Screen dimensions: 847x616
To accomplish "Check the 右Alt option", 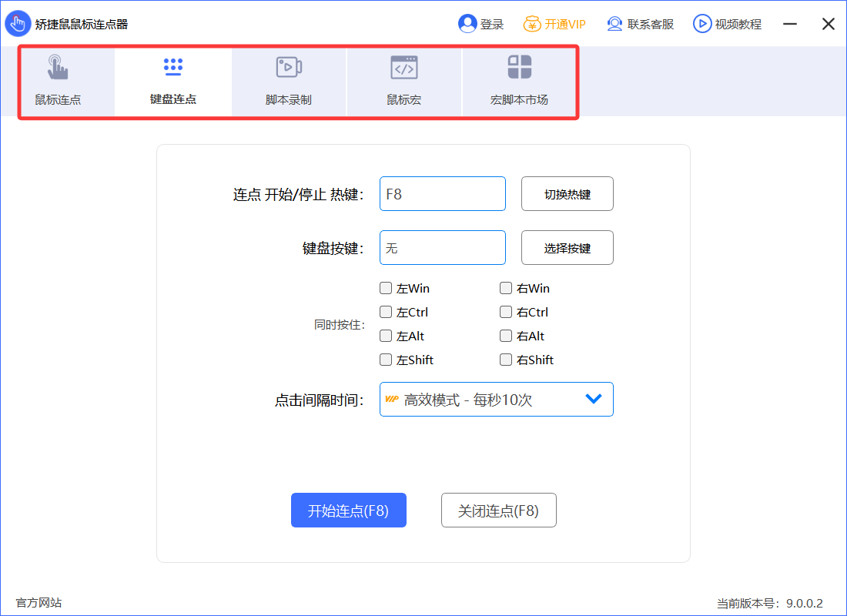I will click(506, 336).
